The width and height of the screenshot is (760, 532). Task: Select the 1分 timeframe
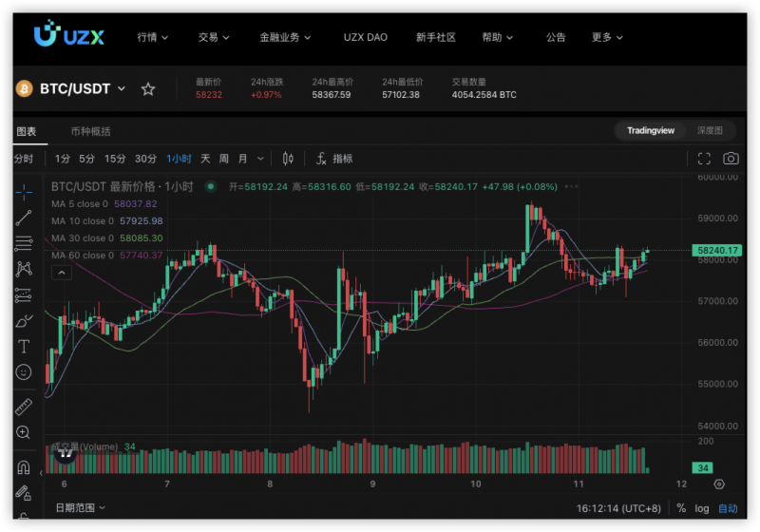[x=62, y=159]
